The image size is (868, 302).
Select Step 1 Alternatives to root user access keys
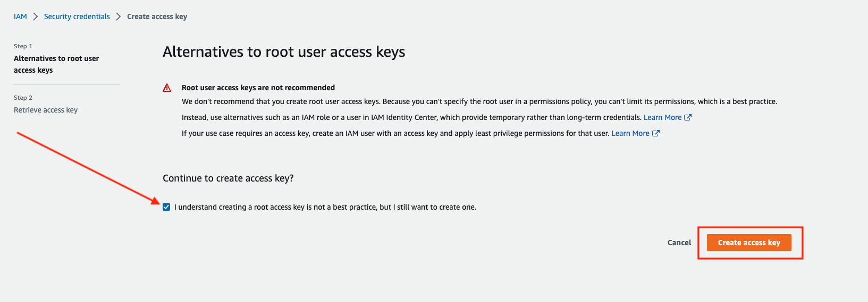point(56,64)
